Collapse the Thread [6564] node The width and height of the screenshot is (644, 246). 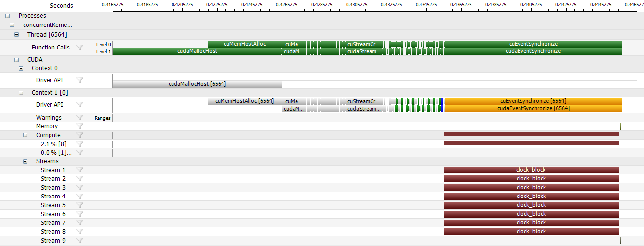[x=16, y=35]
